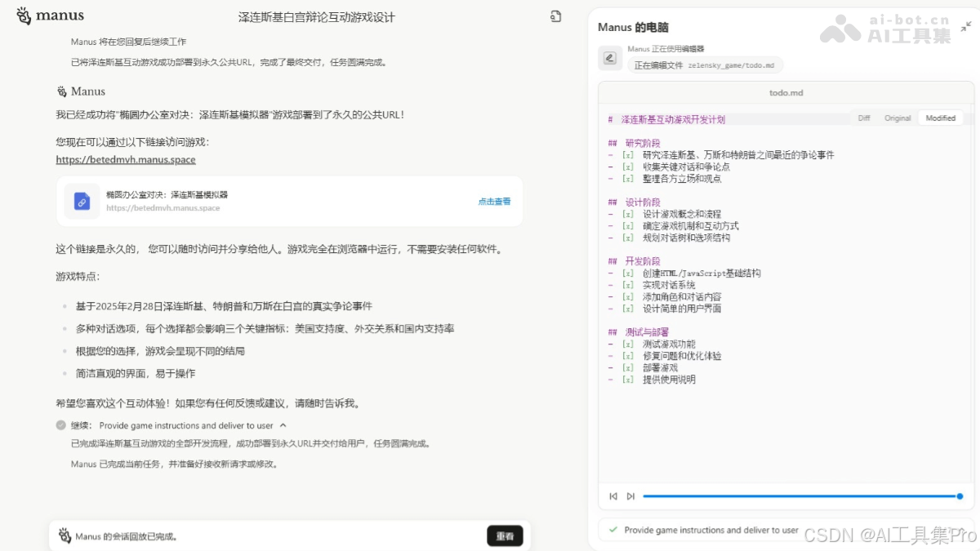Click the playback progress slider track
The width and height of the screenshot is (980, 551).
801,496
